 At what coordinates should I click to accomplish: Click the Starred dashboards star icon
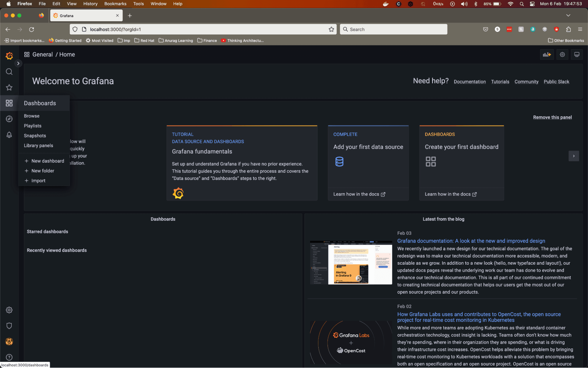point(9,87)
